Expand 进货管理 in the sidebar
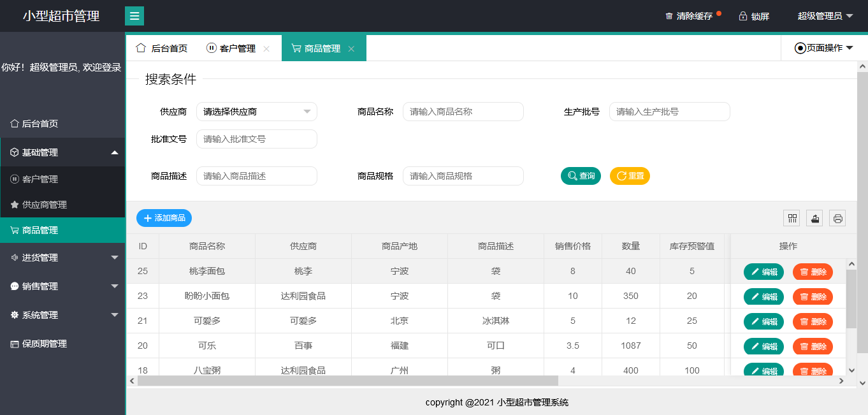Viewport: 868px width, 415px height. tap(62, 258)
